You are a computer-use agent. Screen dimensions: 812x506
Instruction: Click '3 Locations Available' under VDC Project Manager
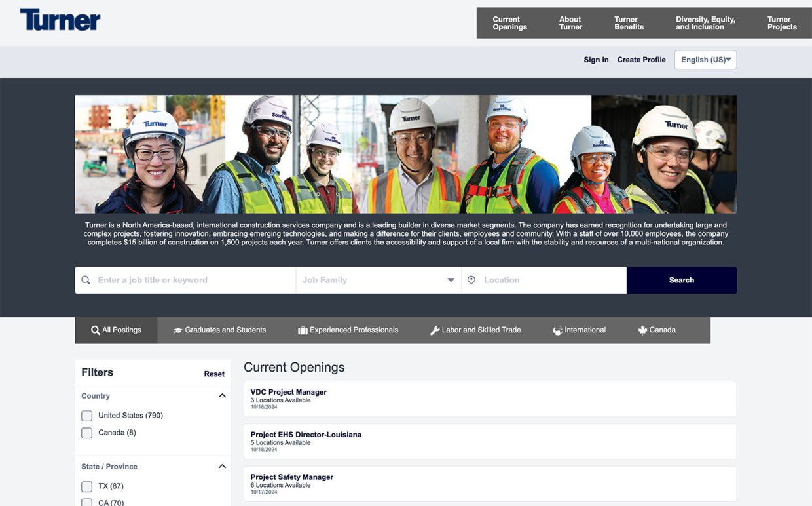click(x=280, y=400)
